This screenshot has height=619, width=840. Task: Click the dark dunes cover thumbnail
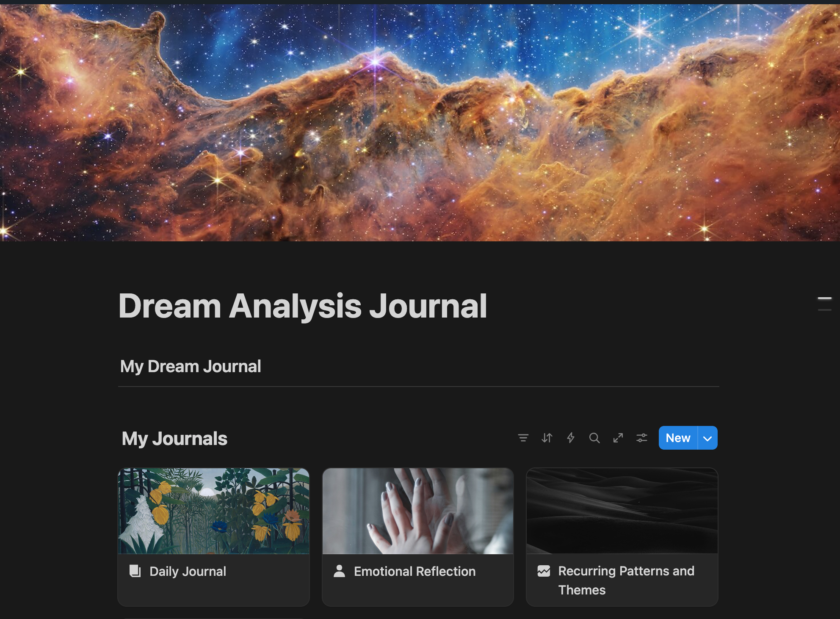point(622,511)
